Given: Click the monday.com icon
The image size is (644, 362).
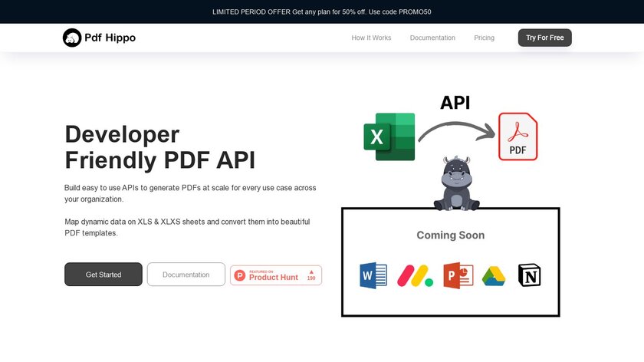Looking at the screenshot, I should pos(416,275).
